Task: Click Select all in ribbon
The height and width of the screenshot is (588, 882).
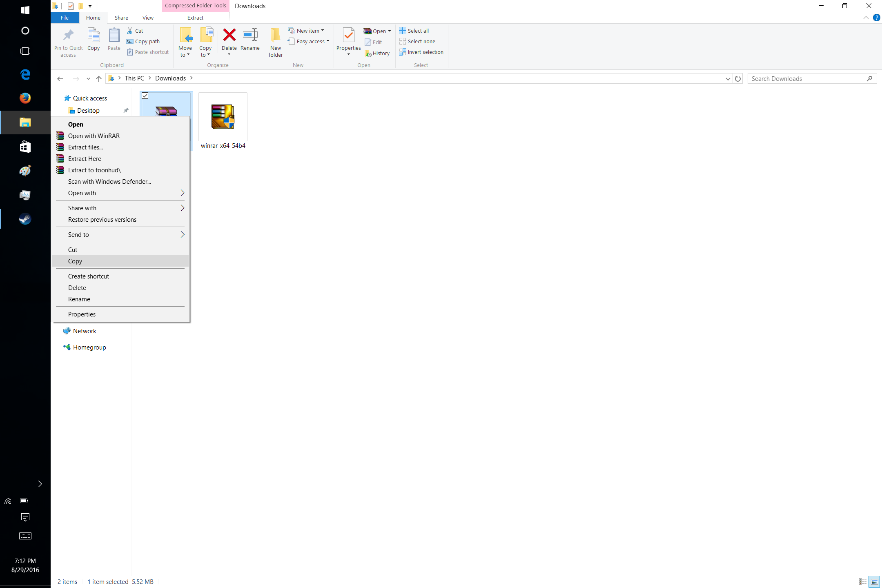Action: tap(414, 31)
